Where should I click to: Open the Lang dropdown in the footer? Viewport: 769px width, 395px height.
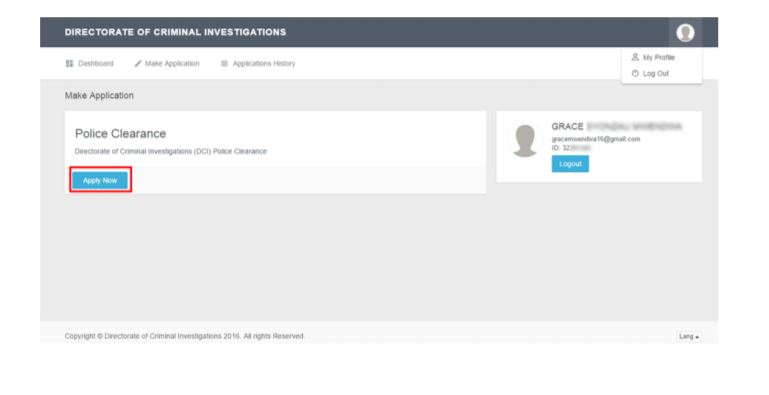[x=689, y=337]
